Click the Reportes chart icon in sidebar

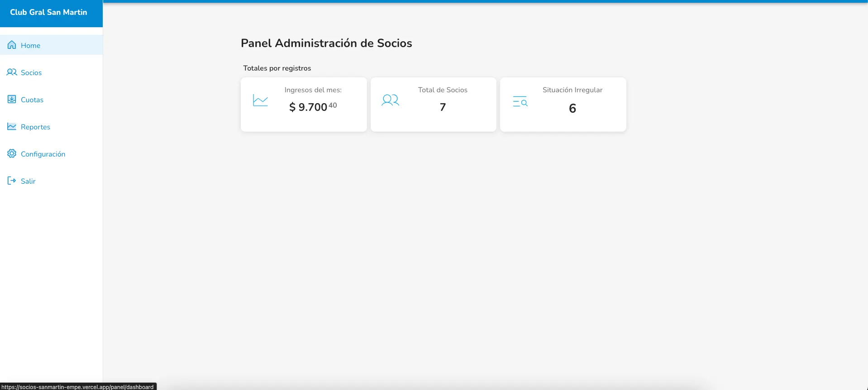12,127
